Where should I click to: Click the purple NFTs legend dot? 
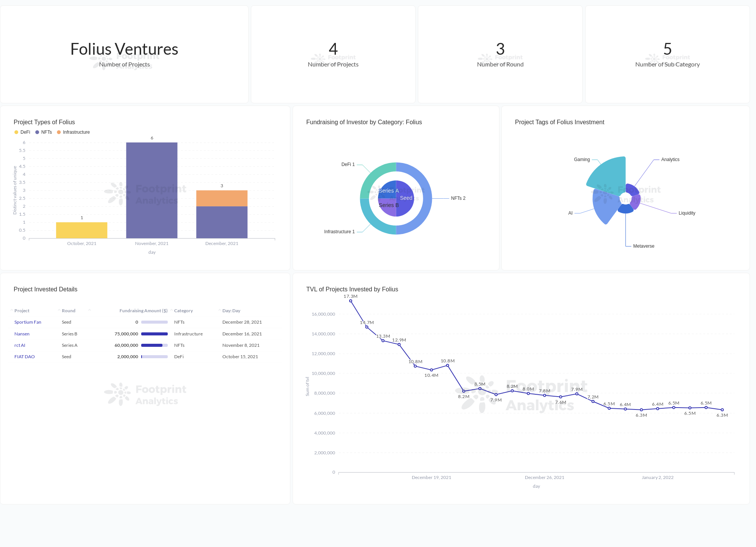(36, 132)
